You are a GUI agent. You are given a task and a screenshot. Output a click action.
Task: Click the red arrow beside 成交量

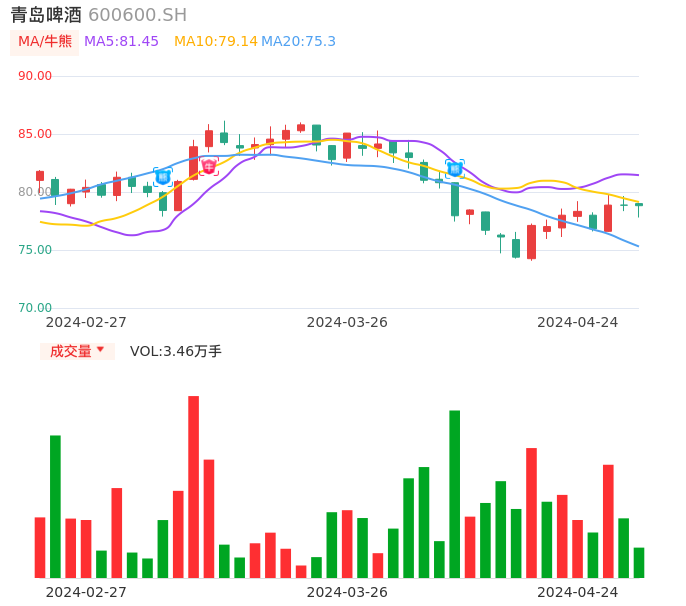100,350
